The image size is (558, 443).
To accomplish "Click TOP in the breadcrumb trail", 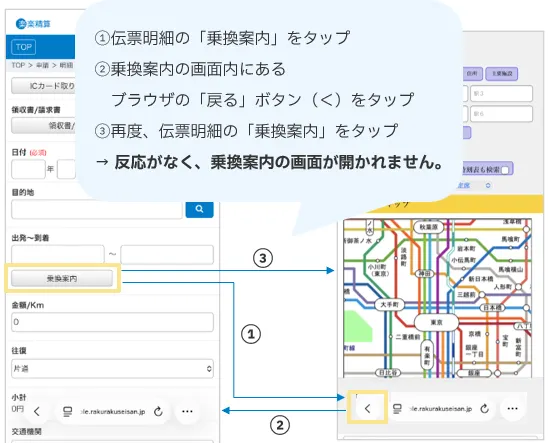I will [18, 65].
